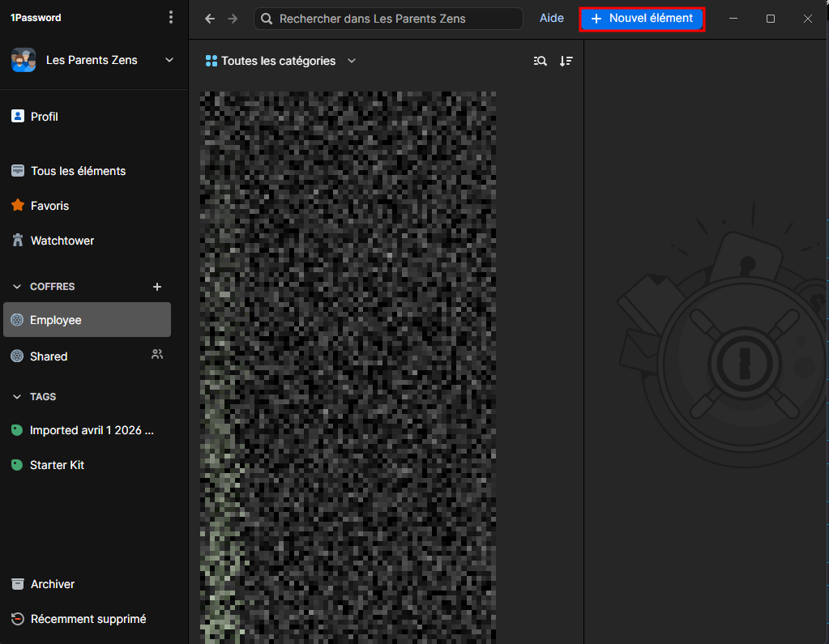Open the filter list search icon

click(x=541, y=61)
